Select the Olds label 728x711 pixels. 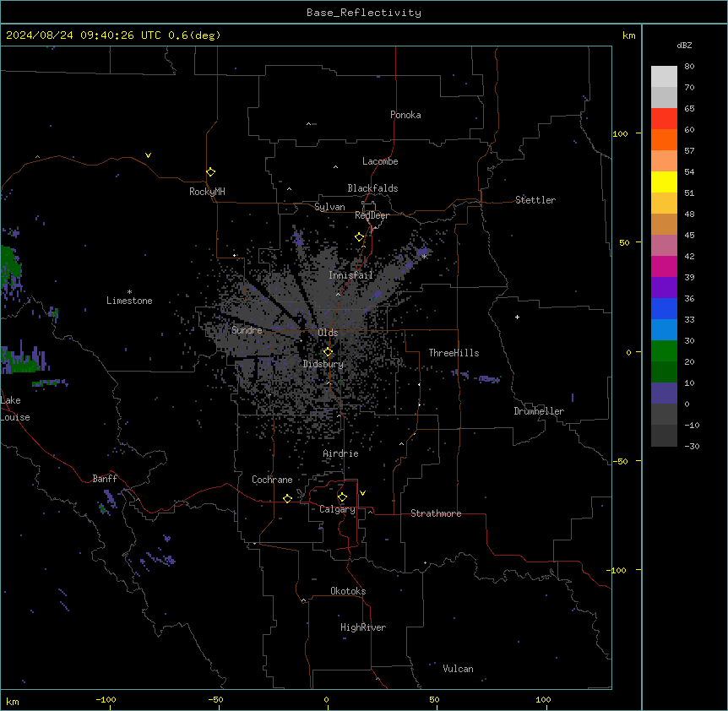point(328,333)
